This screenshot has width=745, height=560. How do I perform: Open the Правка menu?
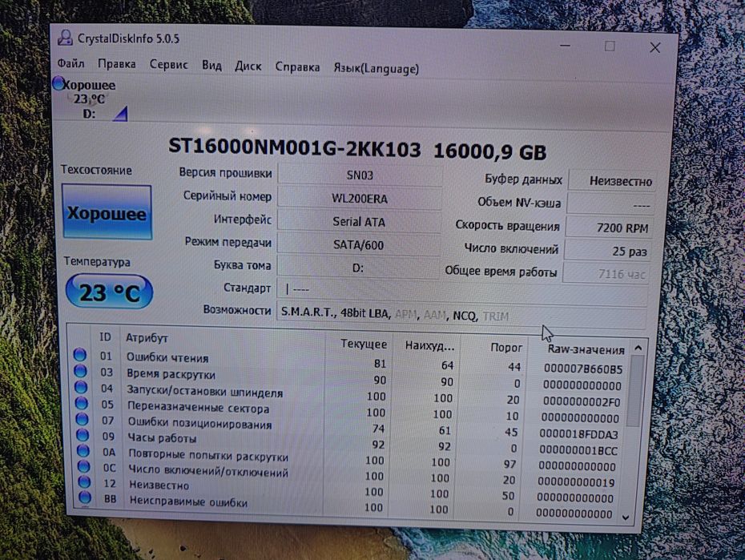(x=116, y=63)
